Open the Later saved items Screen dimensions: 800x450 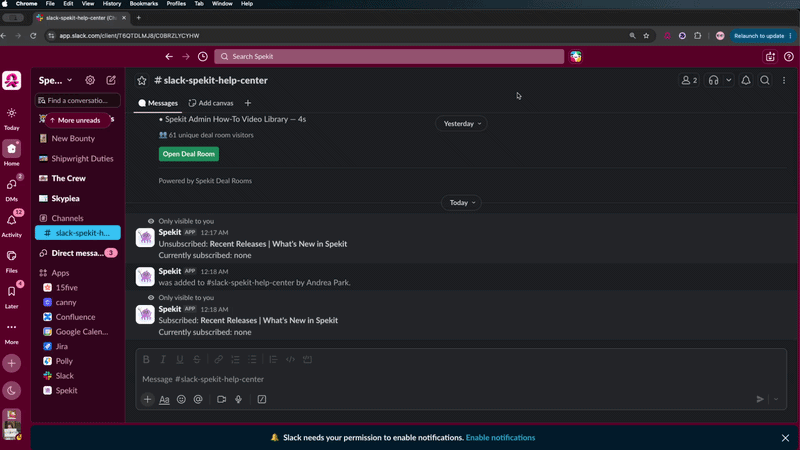coord(11,296)
